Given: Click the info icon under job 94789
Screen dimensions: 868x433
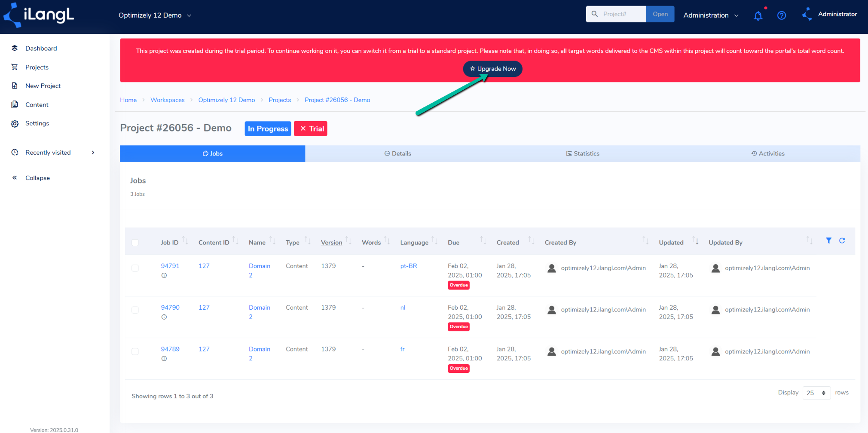Looking at the screenshot, I should tap(164, 359).
